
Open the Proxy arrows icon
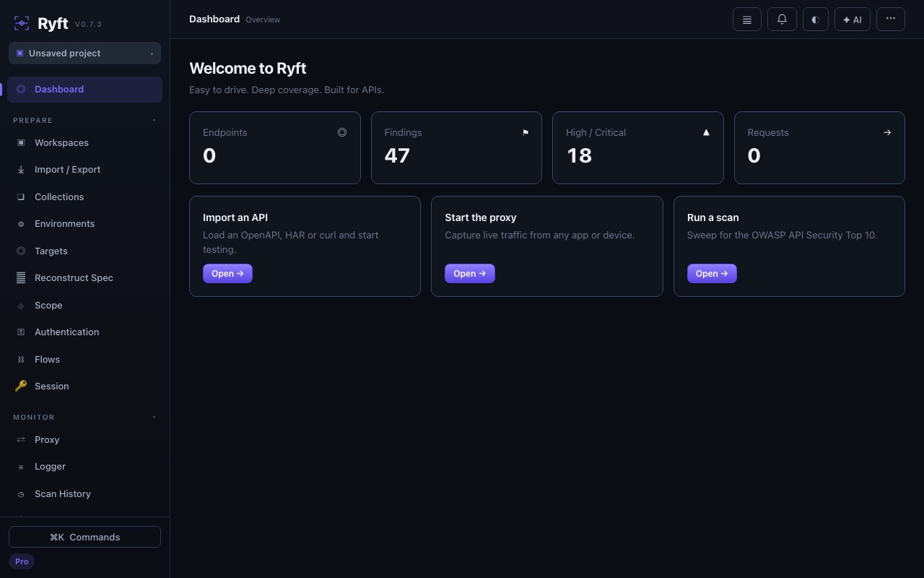[x=21, y=440]
